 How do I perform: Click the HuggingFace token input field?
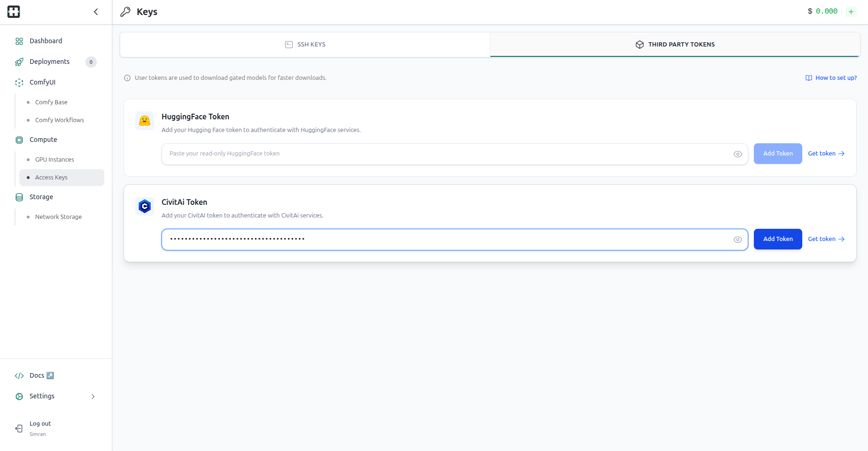[455, 154]
